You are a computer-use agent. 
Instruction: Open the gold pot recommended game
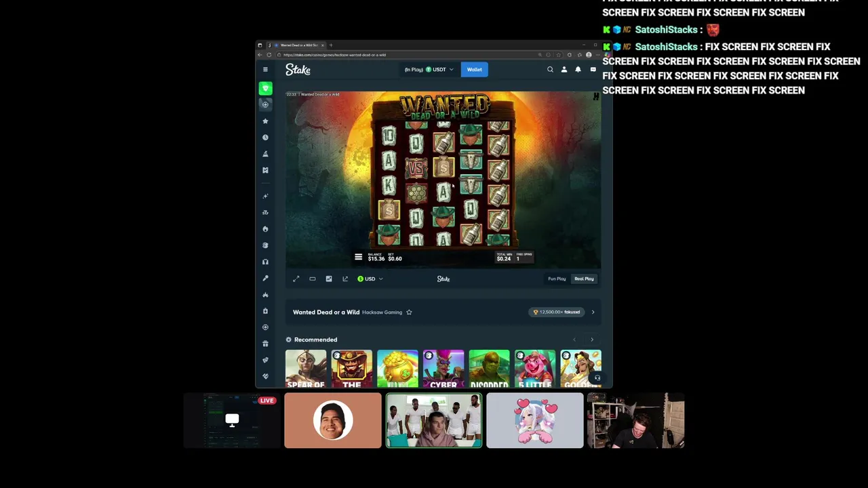click(397, 369)
